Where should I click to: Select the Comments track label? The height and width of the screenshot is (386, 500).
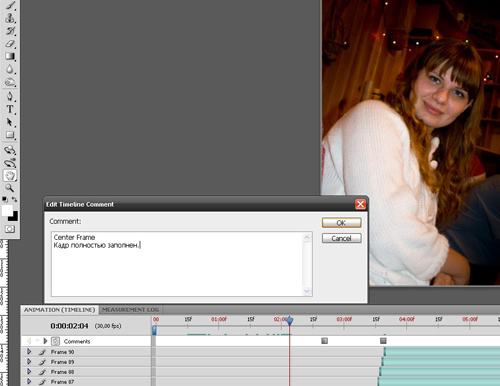tap(77, 341)
